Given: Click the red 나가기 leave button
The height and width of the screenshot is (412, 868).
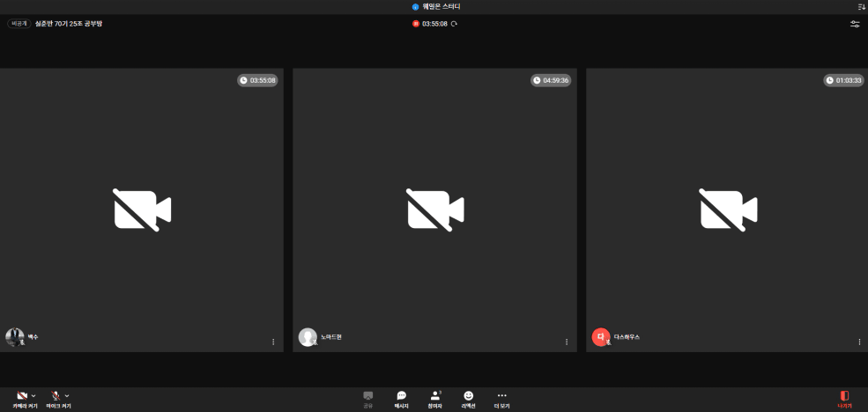Looking at the screenshot, I should 844,400.
